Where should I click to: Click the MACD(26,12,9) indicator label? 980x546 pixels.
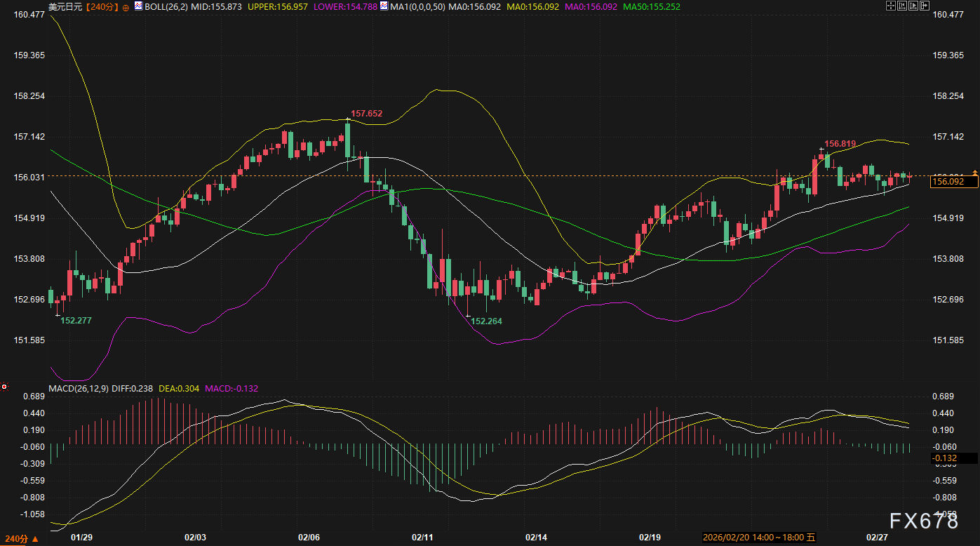(79, 388)
